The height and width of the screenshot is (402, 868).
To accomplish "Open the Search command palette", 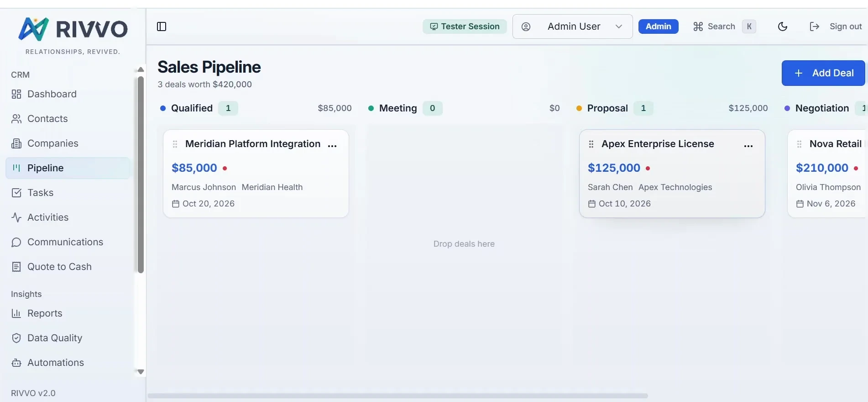I will [724, 26].
